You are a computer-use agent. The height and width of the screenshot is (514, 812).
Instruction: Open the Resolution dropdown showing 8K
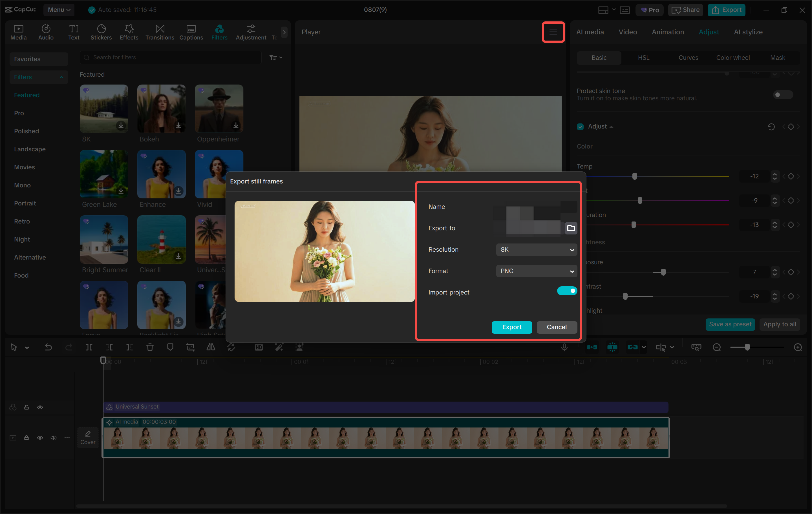click(536, 249)
